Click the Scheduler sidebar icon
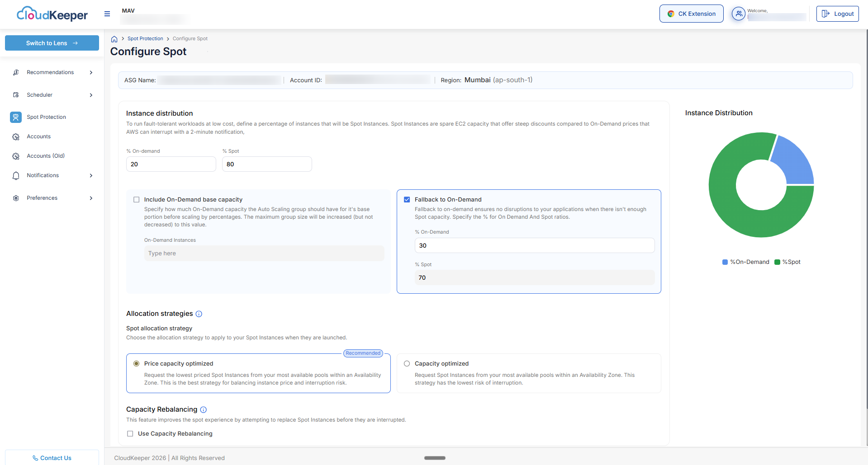868x465 pixels. point(16,95)
